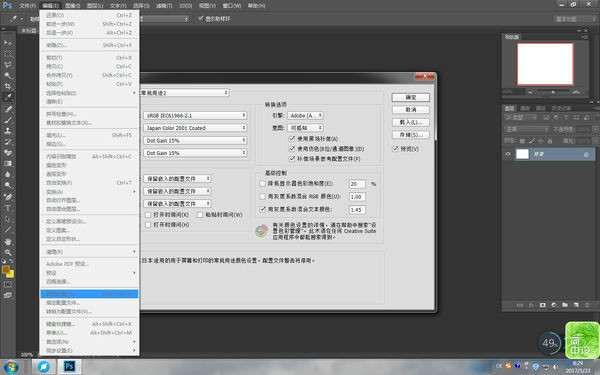Screen dimensions: 600x375
Task: Click the add layer mask icon
Action: pyautogui.click(x=542, y=305)
